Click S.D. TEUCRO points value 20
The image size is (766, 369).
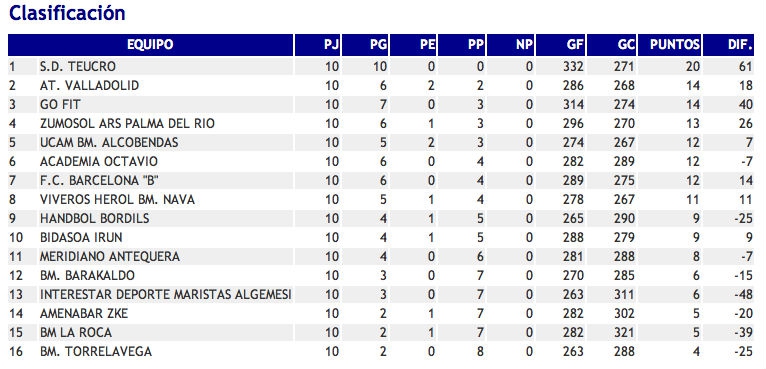coord(692,66)
